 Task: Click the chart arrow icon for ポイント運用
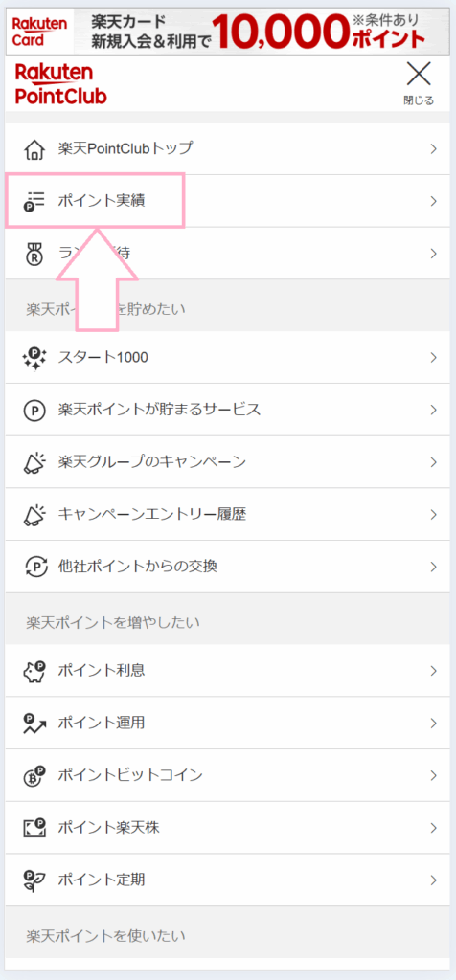(x=35, y=724)
